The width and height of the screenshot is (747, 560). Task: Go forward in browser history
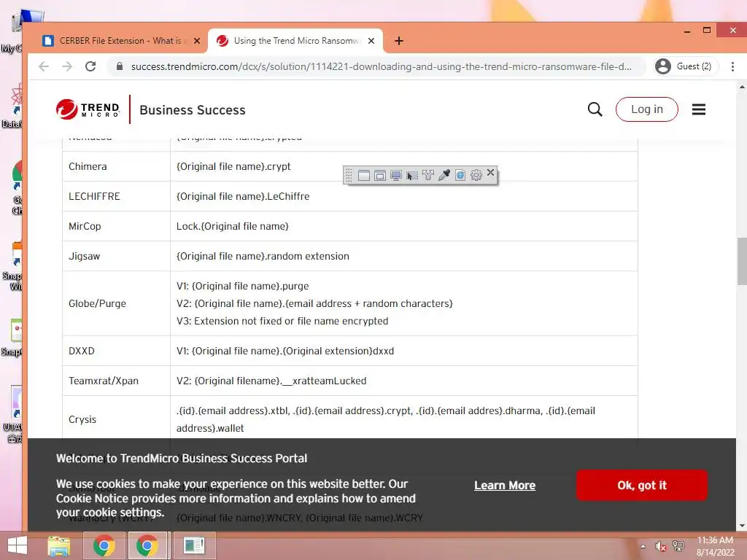[x=67, y=66]
